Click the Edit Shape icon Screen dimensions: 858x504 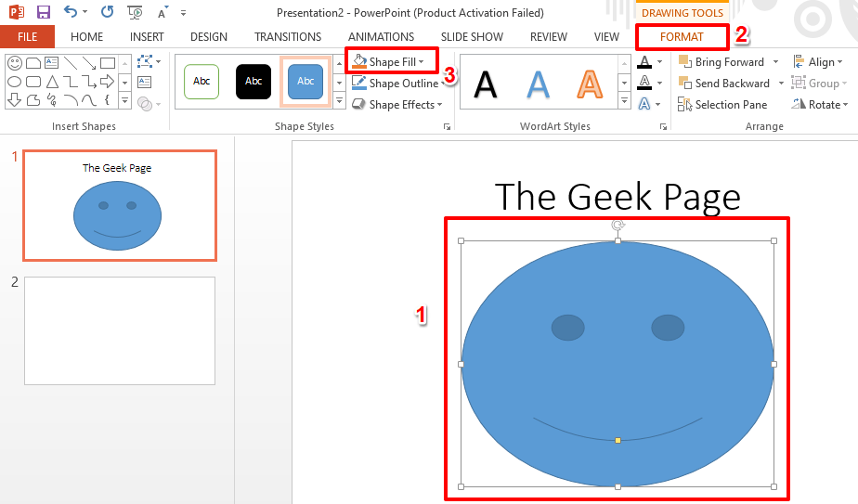click(x=145, y=61)
